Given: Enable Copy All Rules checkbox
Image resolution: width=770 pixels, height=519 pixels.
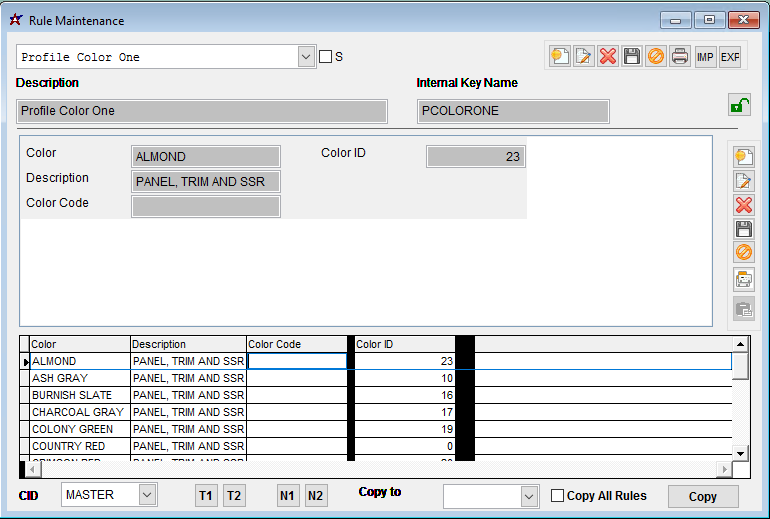Looking at the screenshot, I should [x=558, y=496].
